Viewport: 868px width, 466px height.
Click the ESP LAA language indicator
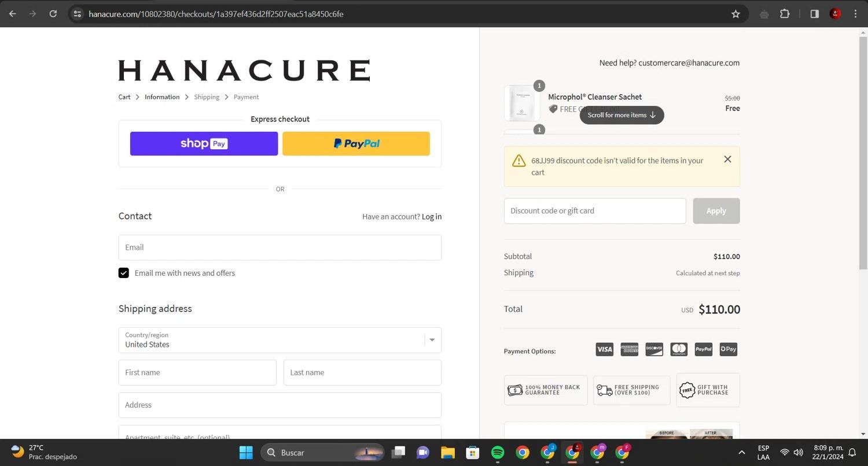763,453
